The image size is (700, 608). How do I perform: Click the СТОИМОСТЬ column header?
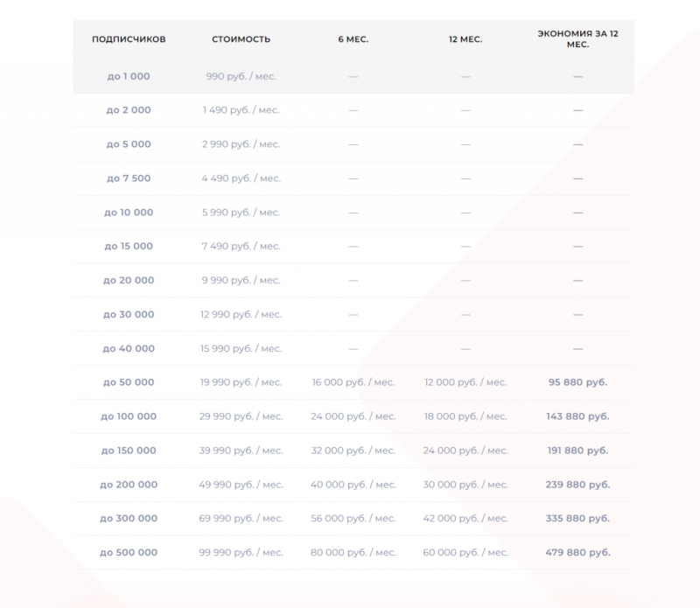pos(241,39)
